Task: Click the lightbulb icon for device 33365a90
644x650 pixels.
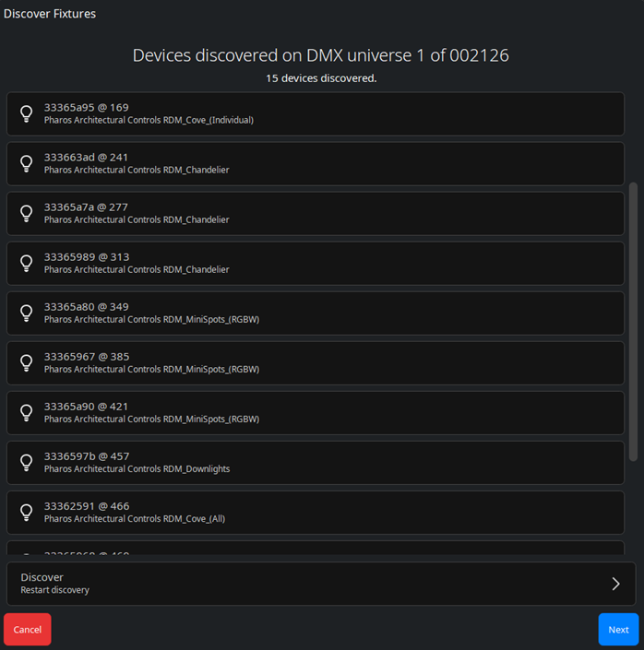Action: (x=27, y=412)
